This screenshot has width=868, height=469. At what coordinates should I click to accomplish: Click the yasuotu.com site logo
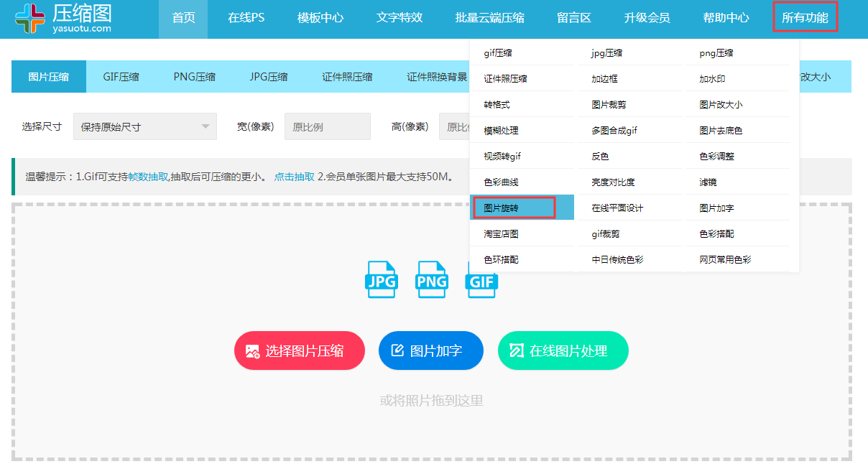coord(63,19)
